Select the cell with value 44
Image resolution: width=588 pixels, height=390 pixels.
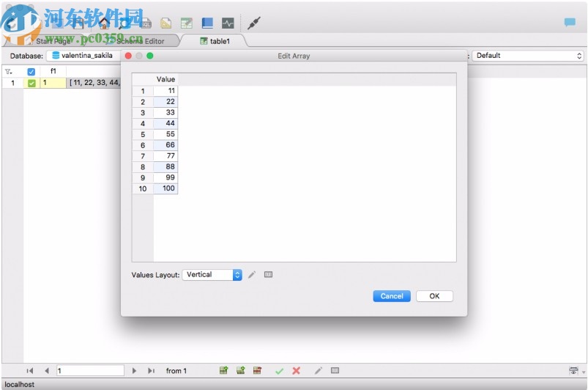[x=165, y=123]
